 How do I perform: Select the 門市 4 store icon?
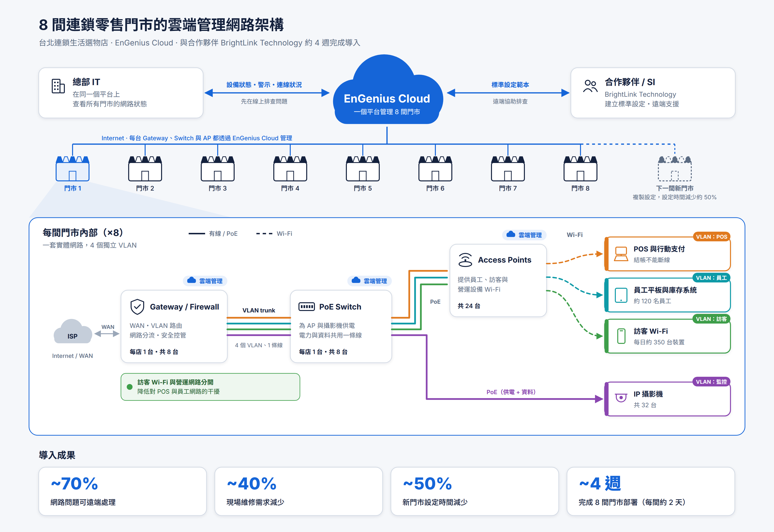pyautogui.click(x=290, y=169)
